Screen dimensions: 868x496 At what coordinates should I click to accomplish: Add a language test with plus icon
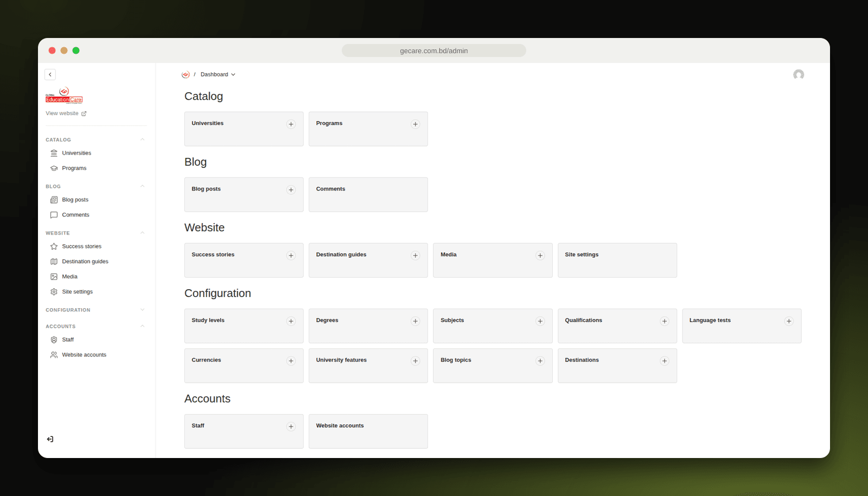tap(789, 321)
